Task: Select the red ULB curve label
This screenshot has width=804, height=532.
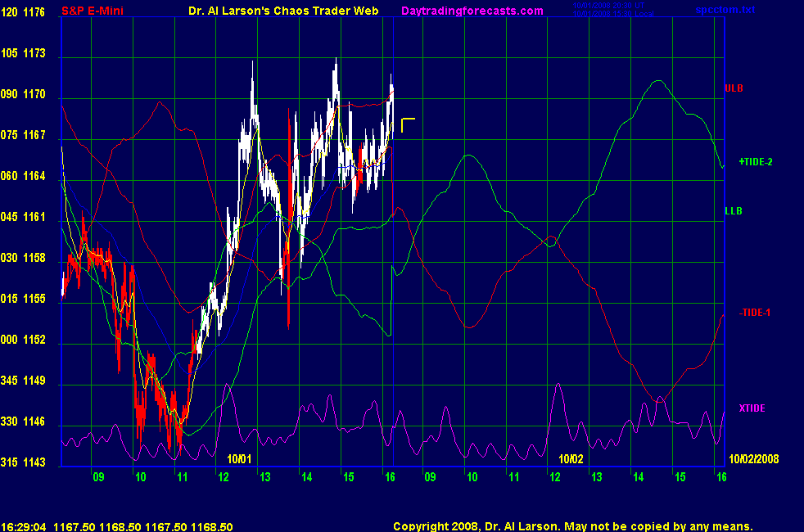Action: (x=734, y=88)
